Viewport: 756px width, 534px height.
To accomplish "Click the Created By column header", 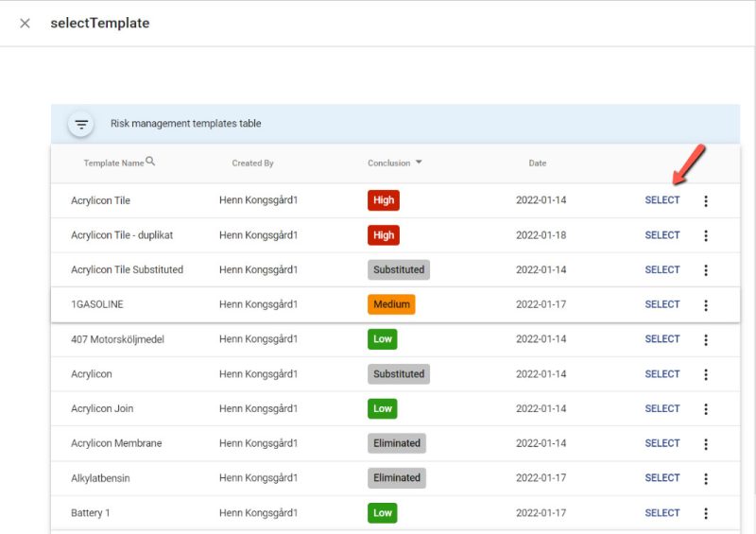I will (252, 164).
